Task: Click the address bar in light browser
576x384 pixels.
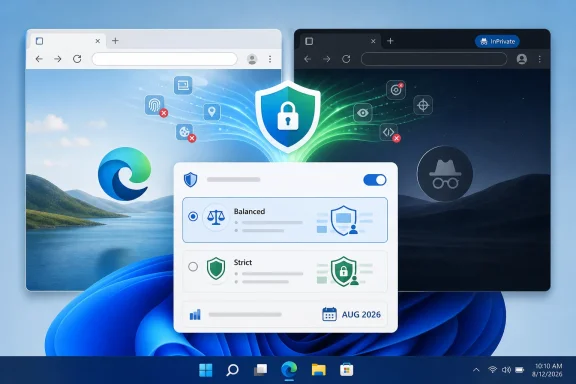Action: [x=165, y=59]
